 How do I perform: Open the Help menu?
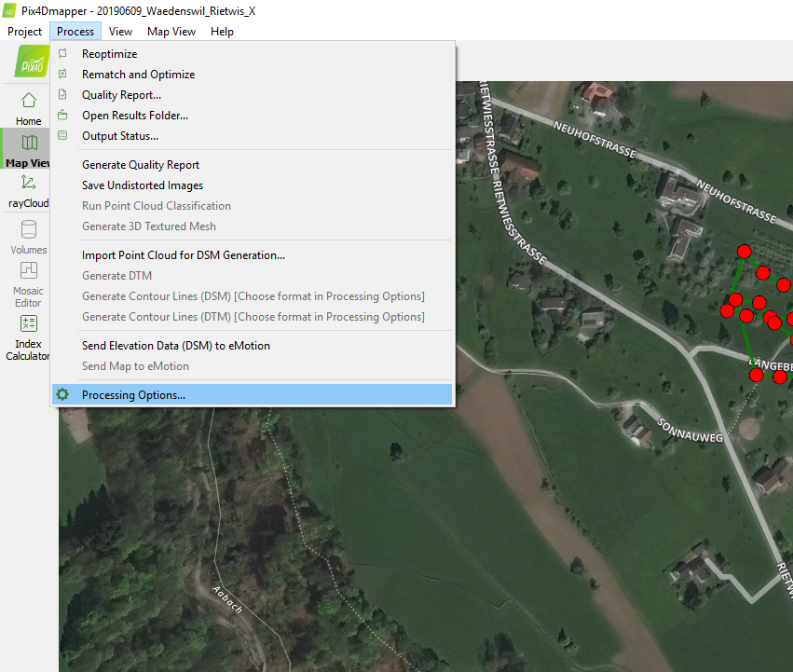[222, 31]
